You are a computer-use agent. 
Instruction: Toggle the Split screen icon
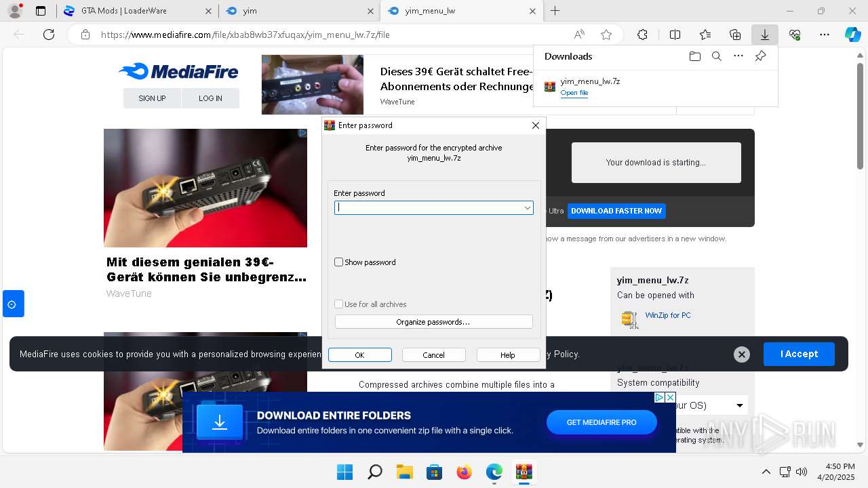[675, 35]
